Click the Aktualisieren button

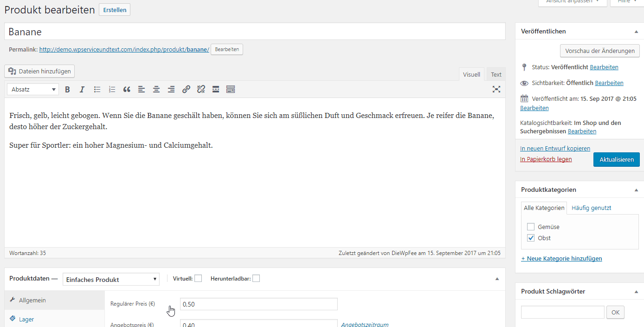[616, 159]
